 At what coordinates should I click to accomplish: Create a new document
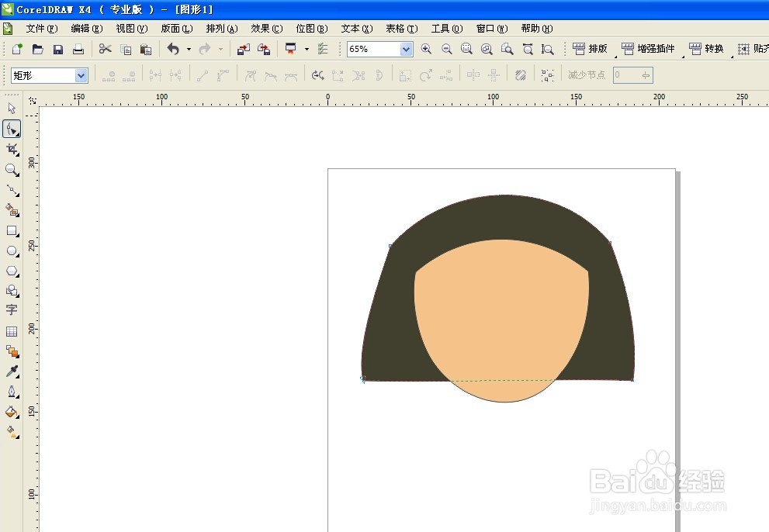coord(17,49)
